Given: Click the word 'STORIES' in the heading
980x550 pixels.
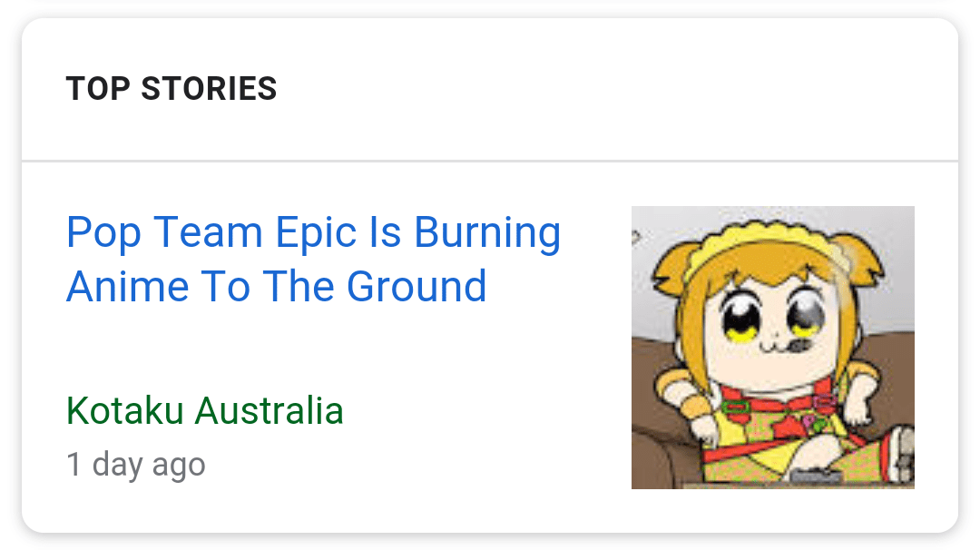Looking at the screenshot, I should [209, 88].
